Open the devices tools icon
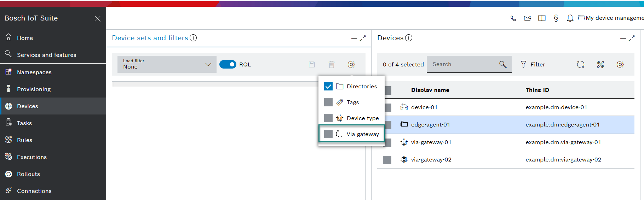The height and width of the screenshot is (200, 644). click(600, 64)
